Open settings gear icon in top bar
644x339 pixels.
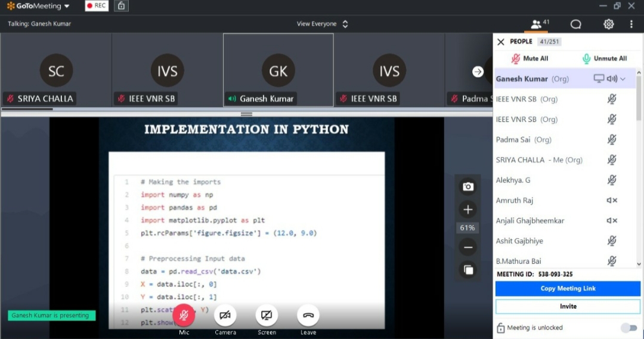point(608,24)
